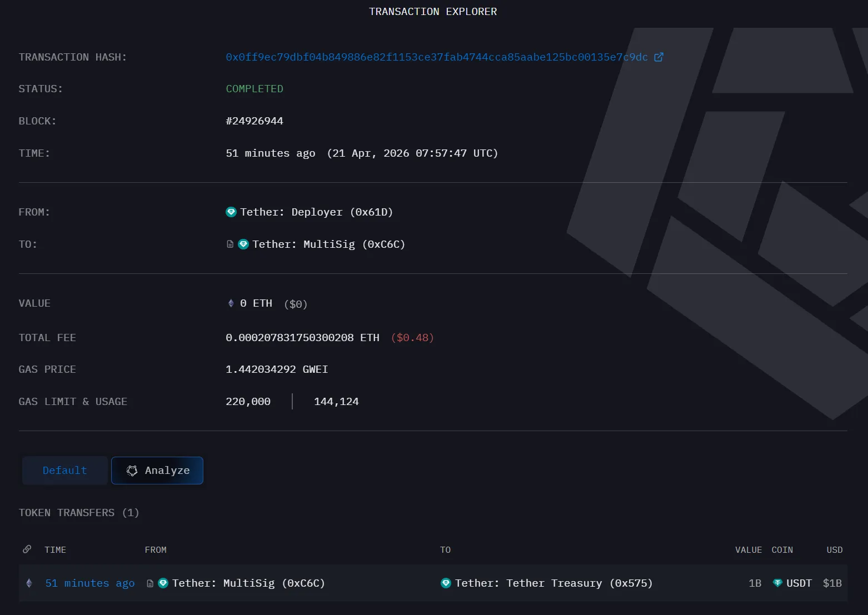
Task: Open the '51 minutes ago' transfer link
Action: coord(90,583)
